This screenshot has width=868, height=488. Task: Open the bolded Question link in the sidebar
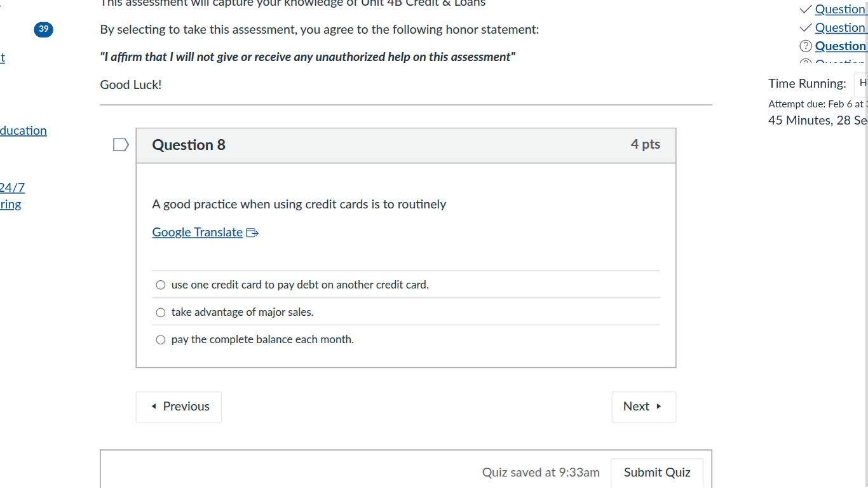(841, 45)
